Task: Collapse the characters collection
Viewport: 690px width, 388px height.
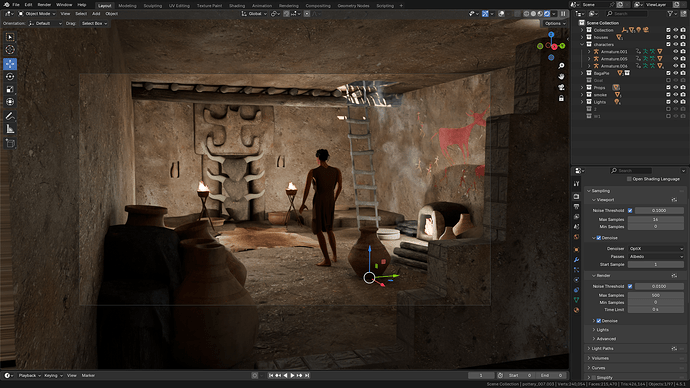Action: (x=582, y=44)
